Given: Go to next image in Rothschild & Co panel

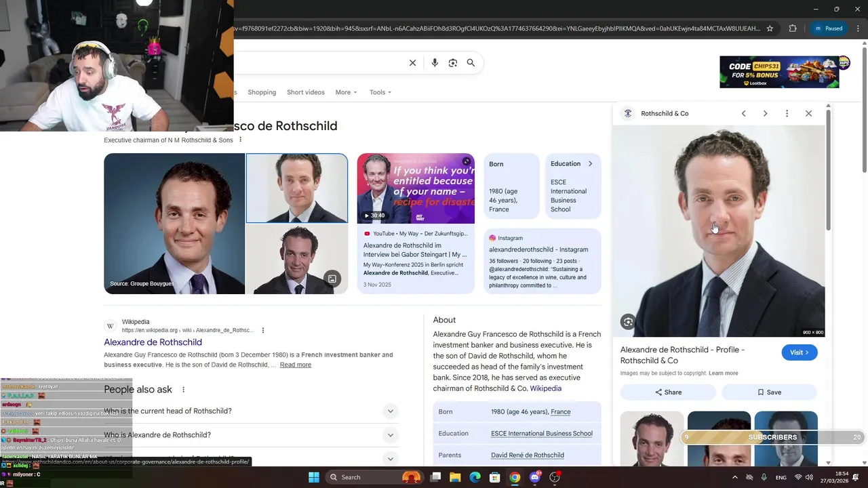Looking at the screenshot, I should click(x=765, y=113).
